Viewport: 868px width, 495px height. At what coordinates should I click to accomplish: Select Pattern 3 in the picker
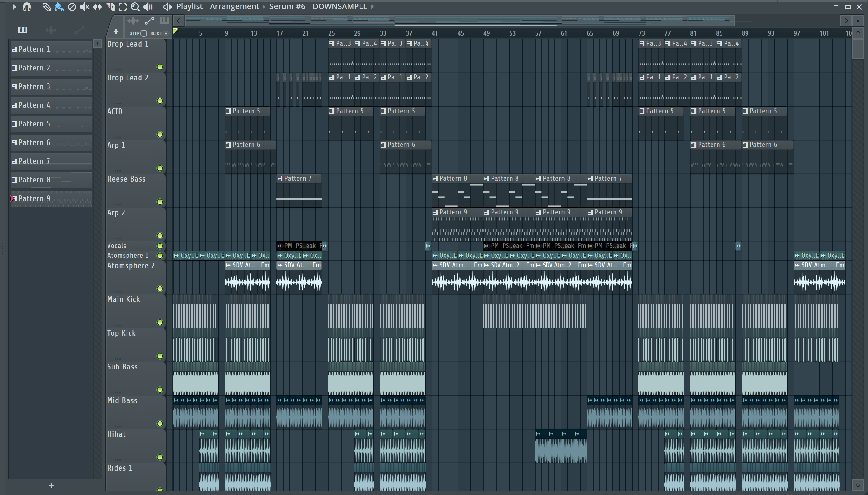[51, 86]
